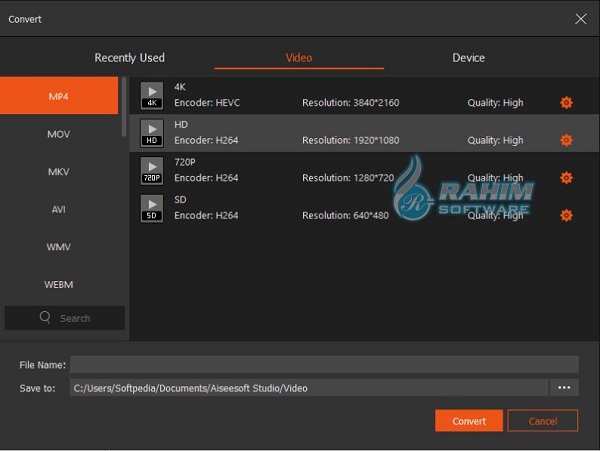Click the Cancel button

coord(542,421)
